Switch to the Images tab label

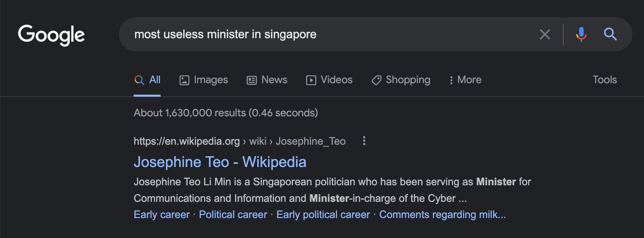coord(211,80)
